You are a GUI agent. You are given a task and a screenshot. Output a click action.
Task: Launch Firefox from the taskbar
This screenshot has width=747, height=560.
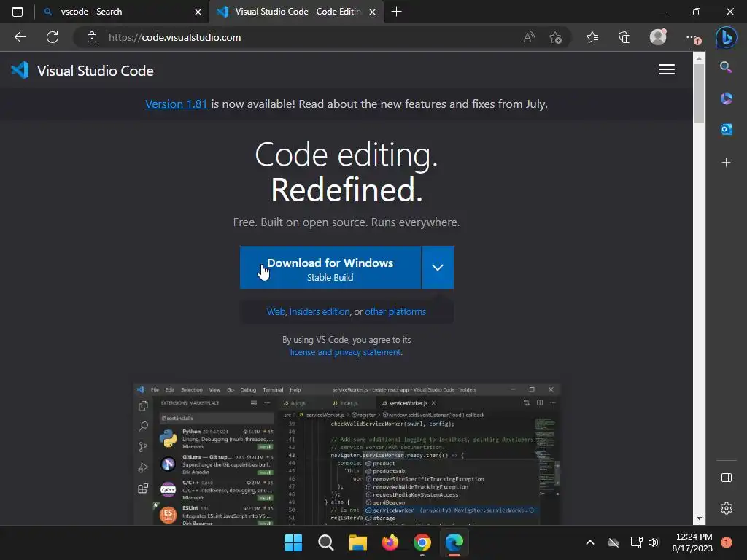(x=390, y=542)
